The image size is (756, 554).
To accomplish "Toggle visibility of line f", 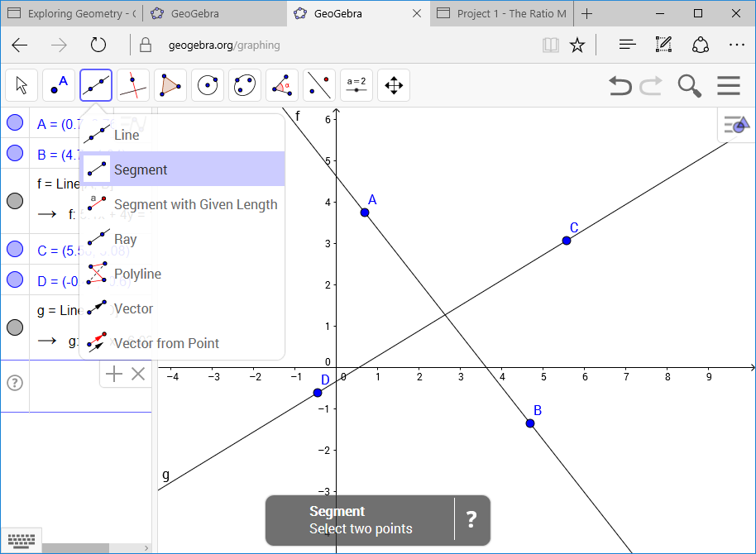I will [x=15, y=200].
